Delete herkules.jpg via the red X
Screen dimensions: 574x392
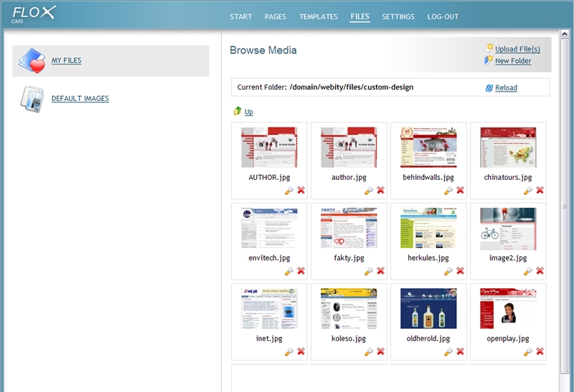tap(460, 271)
